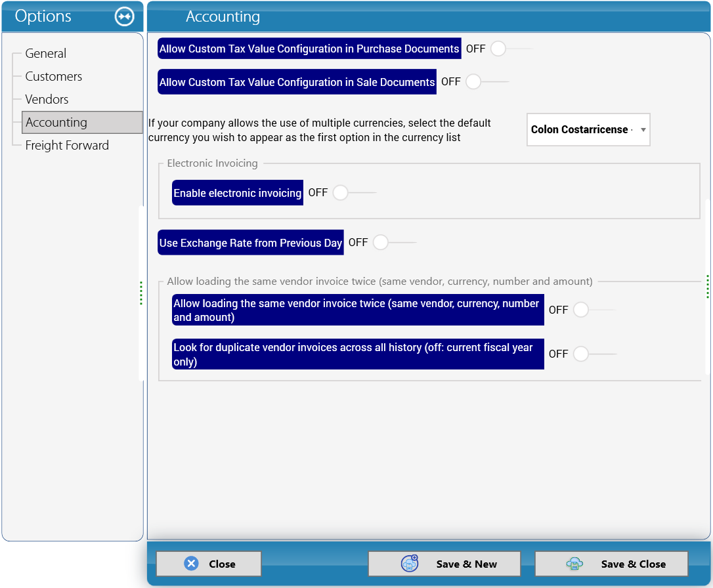Click 'Allow Custom Tax Value Configuration in Sale Documents' label

pyautogui.click(x=297, y=82)
